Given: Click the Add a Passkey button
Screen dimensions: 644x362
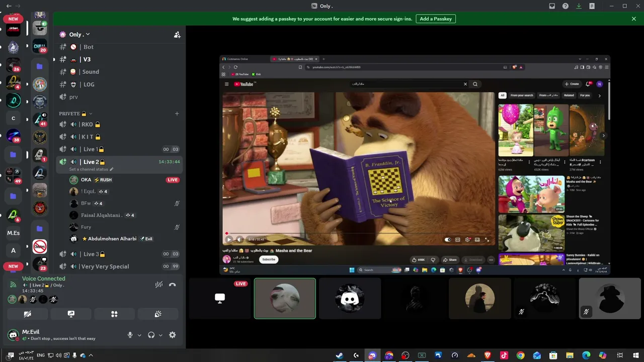Looking at the screenshot, I should (436, 19).
